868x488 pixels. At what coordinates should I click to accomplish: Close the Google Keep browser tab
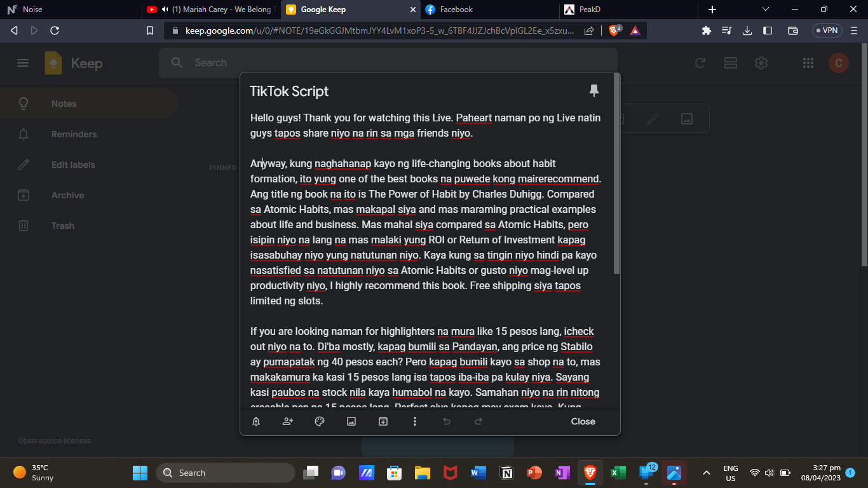click(412, 10)
